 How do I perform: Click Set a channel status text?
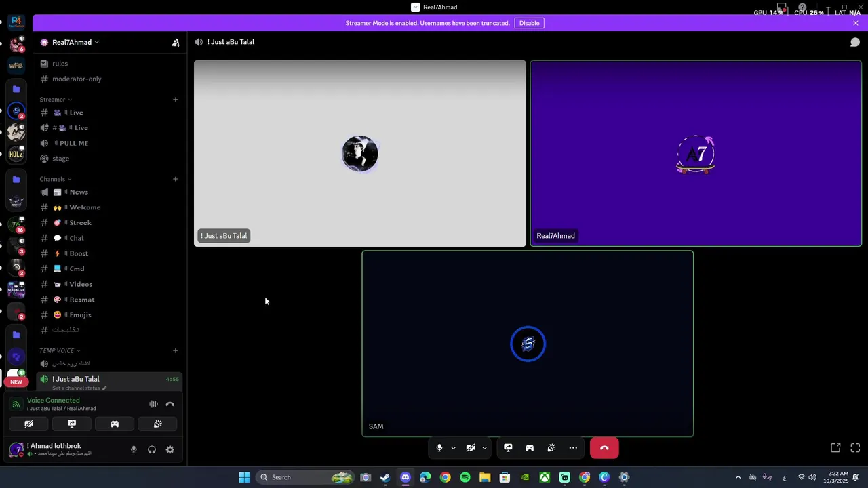pyautogui.click(x=76, y=388)
